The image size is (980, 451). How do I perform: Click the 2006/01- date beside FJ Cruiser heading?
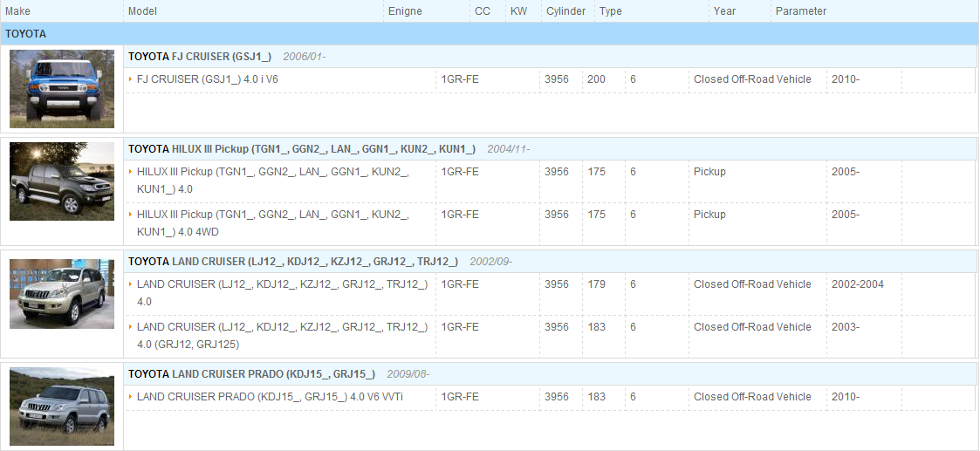point(305,57)
